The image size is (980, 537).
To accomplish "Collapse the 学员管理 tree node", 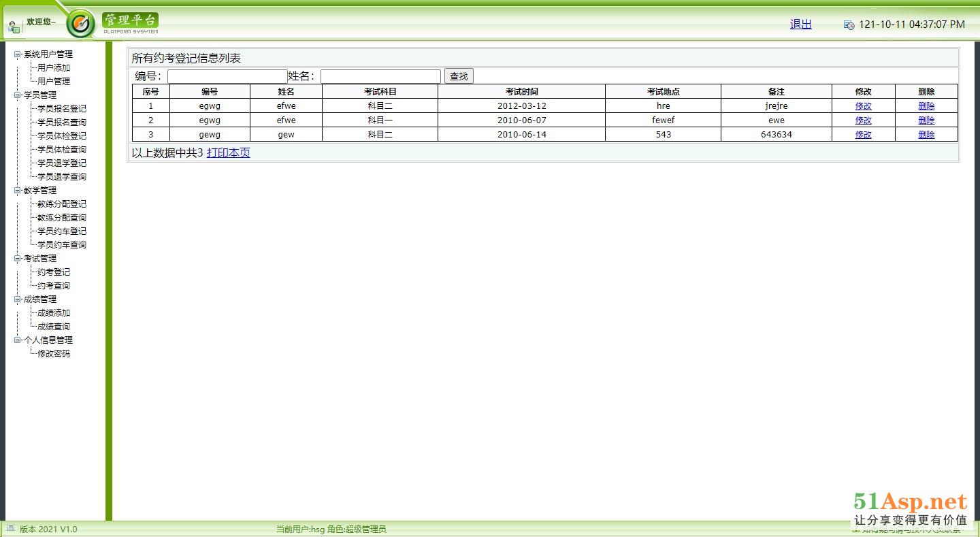I will (x=18, y=95).
